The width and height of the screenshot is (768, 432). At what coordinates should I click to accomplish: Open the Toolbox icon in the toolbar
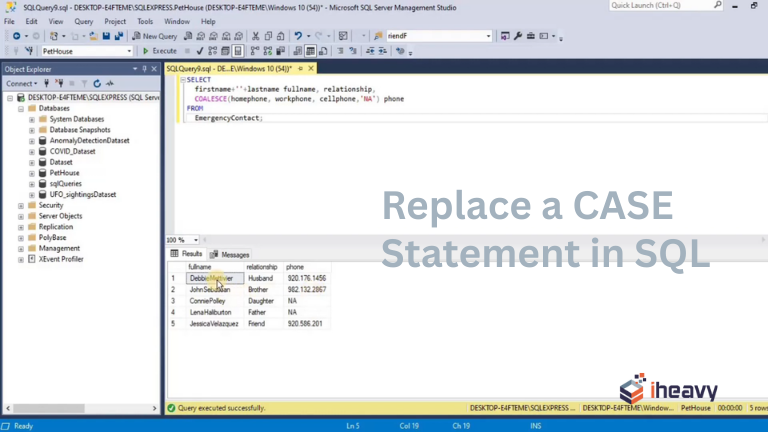(x=530, y=36)
